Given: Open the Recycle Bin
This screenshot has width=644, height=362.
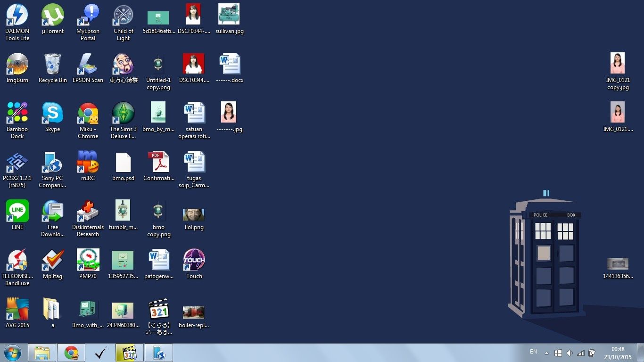Looking at the screenshot, I should (53, 68).
